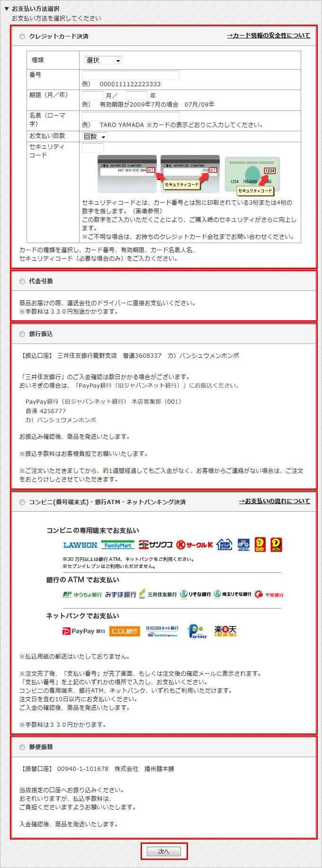Click the 楽天 bank logo
The height and width of the screenshot is (868, 322).
tap(225, 631)
